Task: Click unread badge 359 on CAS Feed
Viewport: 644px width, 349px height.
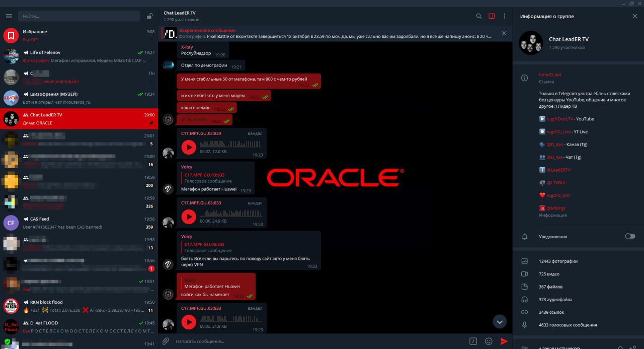Action: point(149,227)
